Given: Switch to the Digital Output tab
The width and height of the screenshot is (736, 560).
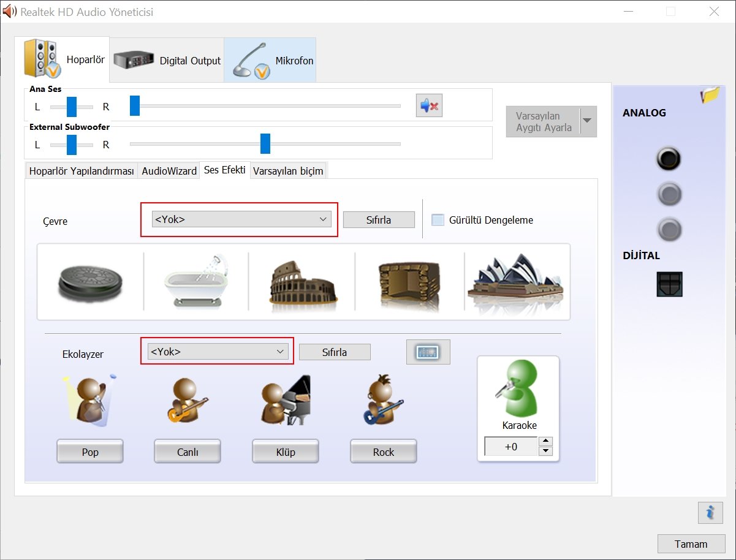Looking at the screenshot, I should pos(167,60).
